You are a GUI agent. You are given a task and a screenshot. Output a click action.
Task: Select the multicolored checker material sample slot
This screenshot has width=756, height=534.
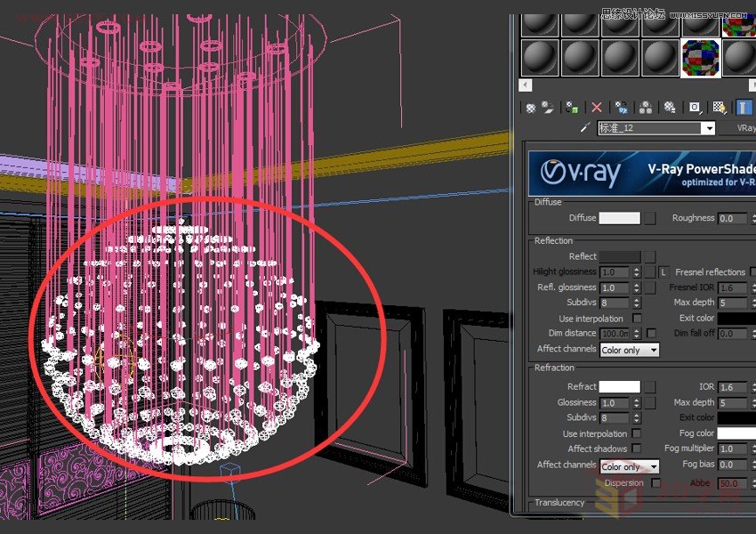point(699,60)
